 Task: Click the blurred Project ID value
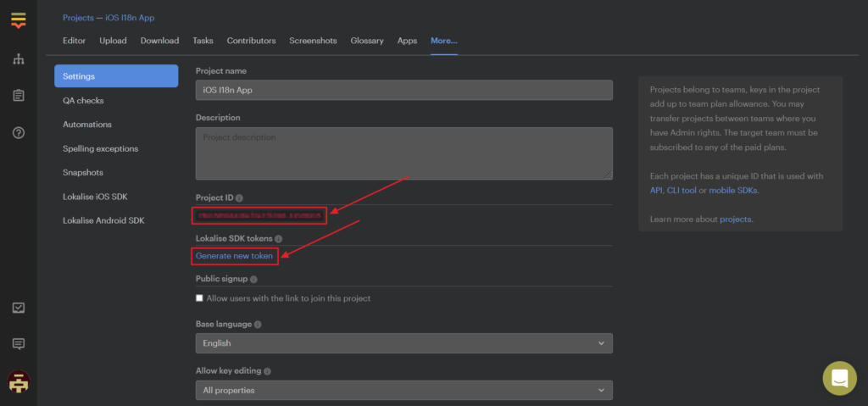coord(259,215)
